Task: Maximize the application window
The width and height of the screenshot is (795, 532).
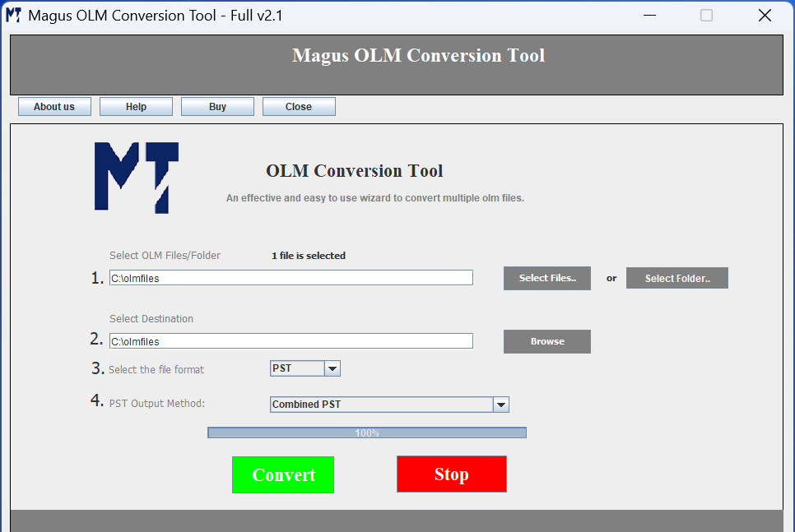Action: [706, 15]
